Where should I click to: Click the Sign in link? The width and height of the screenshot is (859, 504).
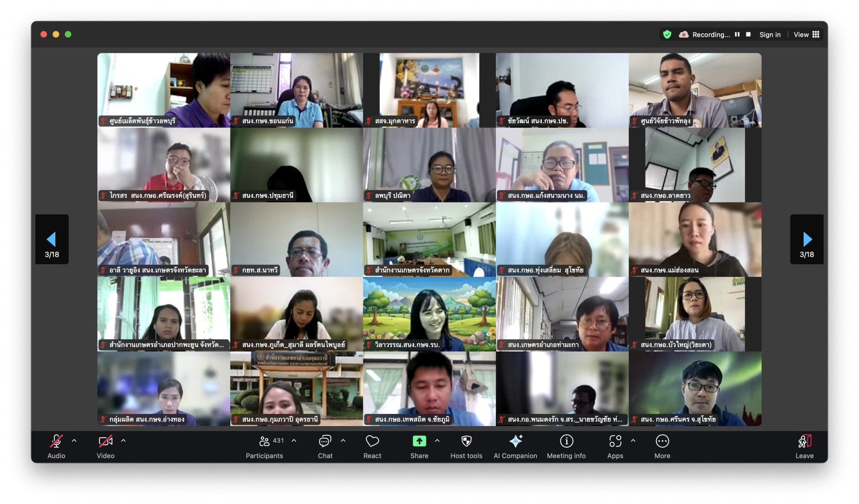(769, 34)
